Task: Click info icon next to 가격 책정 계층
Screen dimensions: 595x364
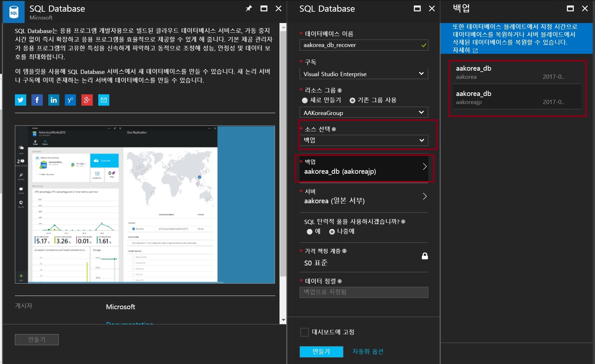Action: click(x=344, y=251)
